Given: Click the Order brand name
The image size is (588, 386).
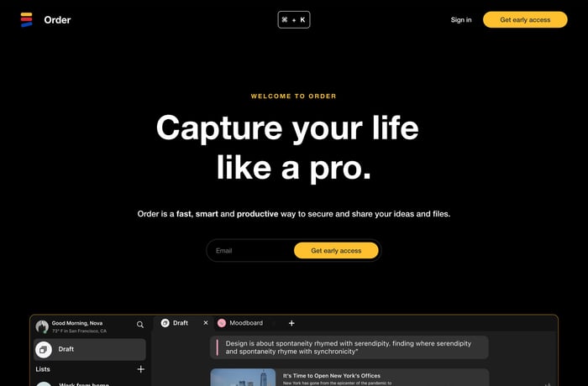Looking at the screenshot, I should pyautogui.click(x=57, y=20).
